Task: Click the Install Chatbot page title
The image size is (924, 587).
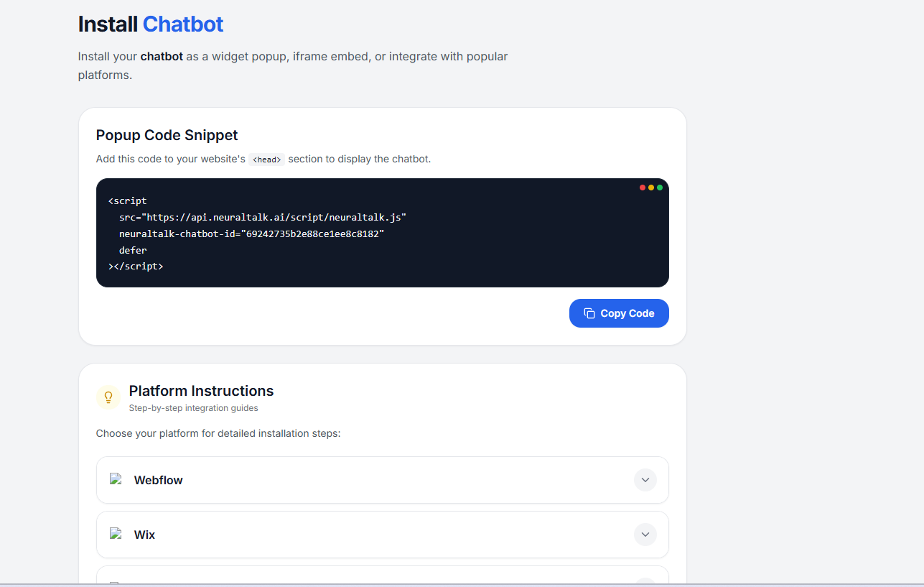Action: (150, 24)
